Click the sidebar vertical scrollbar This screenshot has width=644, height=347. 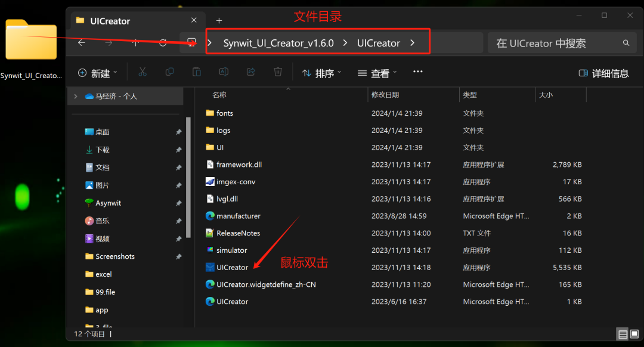188,178
